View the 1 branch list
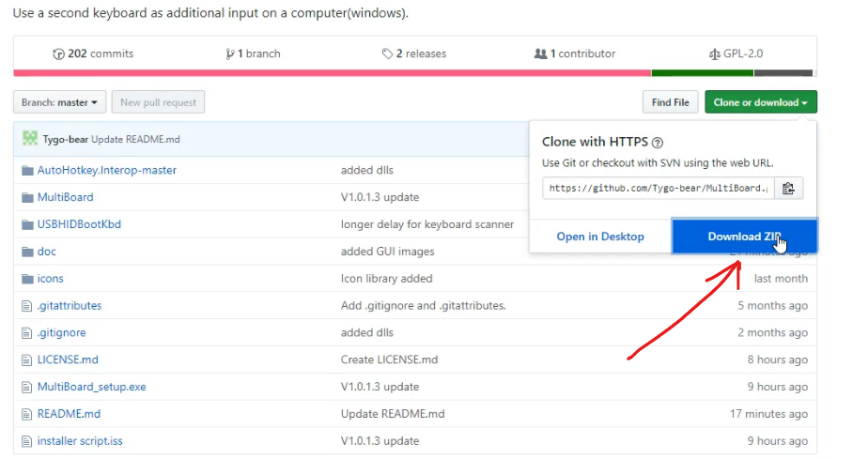This screenshot has width=868, height=459. (x=253, y=54)
